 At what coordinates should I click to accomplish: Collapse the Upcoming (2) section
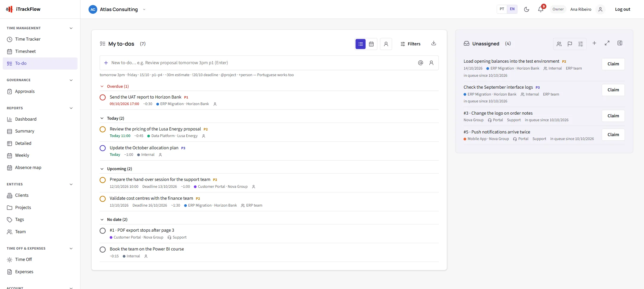pos(102,169)
